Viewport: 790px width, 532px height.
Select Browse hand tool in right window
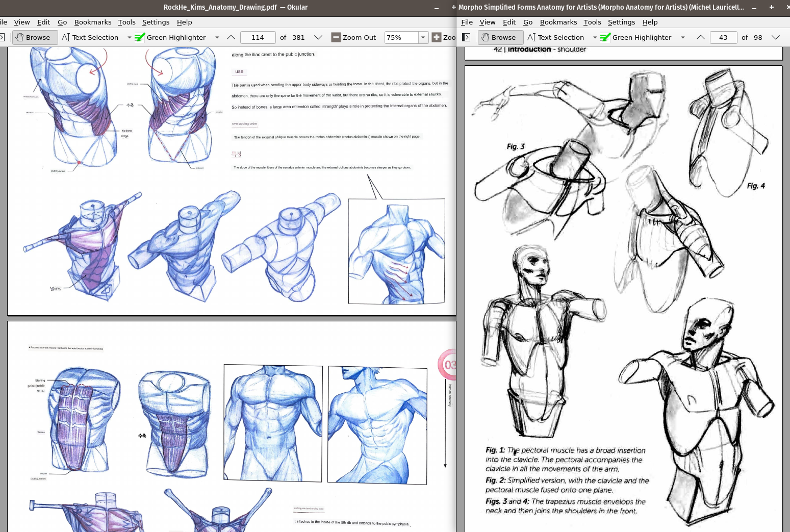500,37
